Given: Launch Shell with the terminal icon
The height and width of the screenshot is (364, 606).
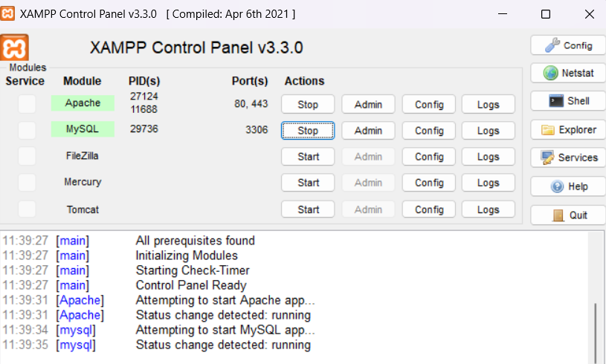Looking at the screenshot, I should 567,101.
